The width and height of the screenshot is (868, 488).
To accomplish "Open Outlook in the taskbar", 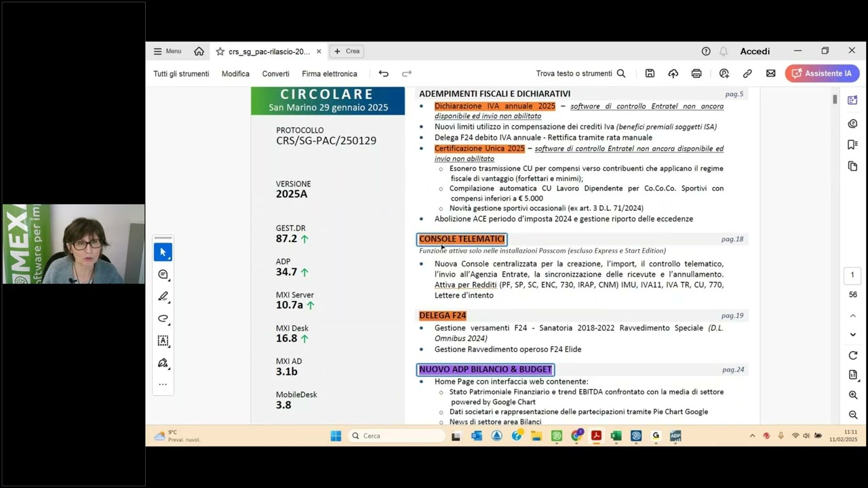I will coord(477,436).
